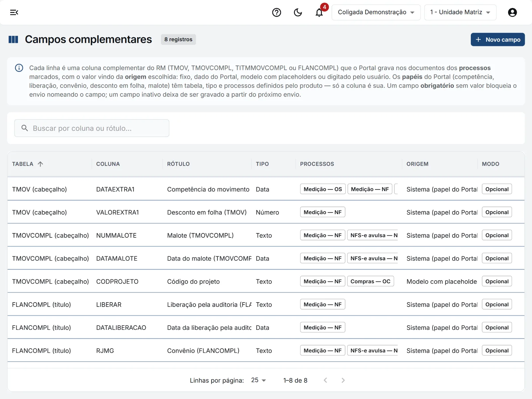Sort by the COLUNA header
The image size is (532, 399).
tap(108, 164)
